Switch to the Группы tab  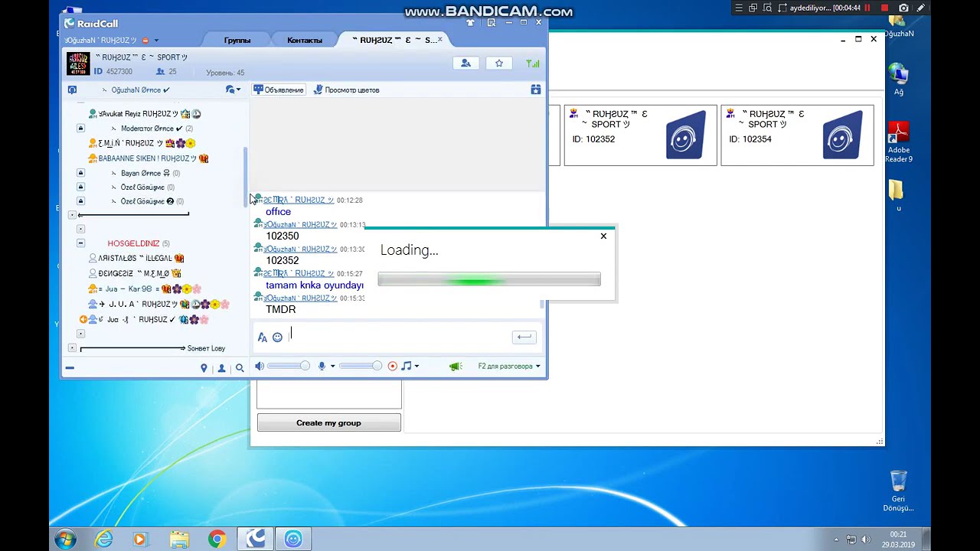coord(237,40)
